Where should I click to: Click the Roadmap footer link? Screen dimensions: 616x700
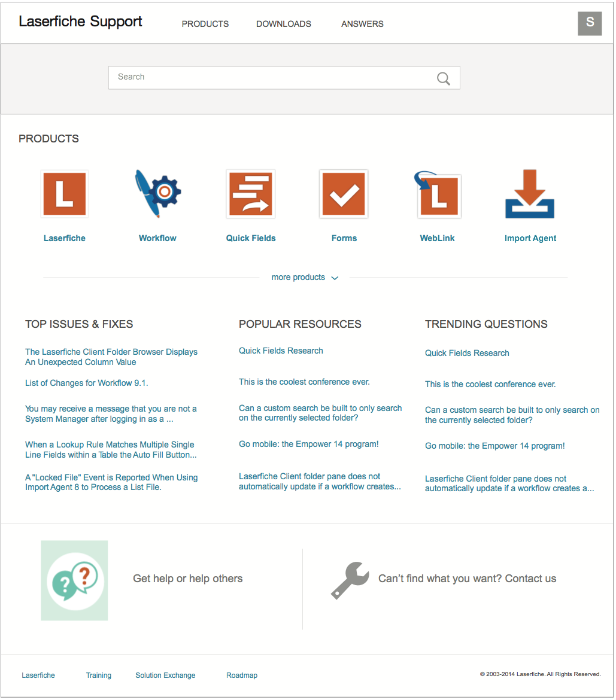click(242, 675)
